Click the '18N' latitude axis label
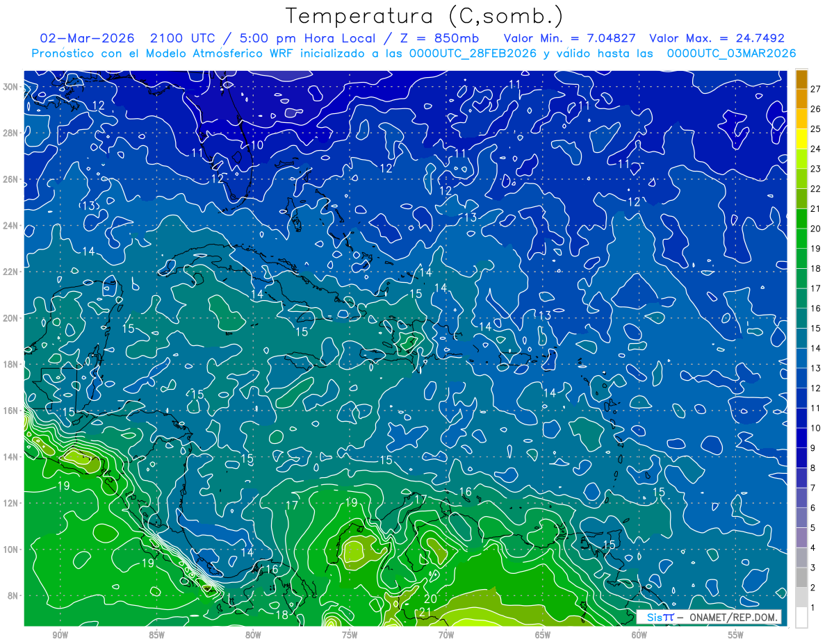The image size is (834, 644). point(11,364)
